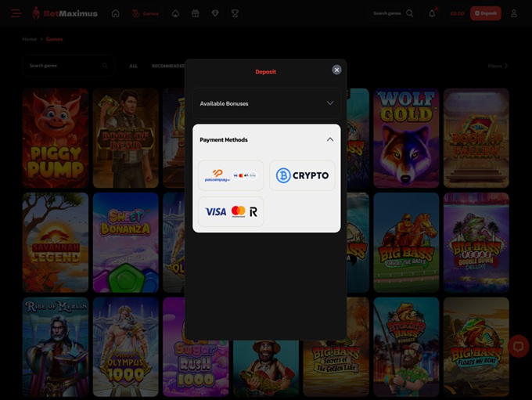Click the home icon in navbar

[x=116, y=13]
